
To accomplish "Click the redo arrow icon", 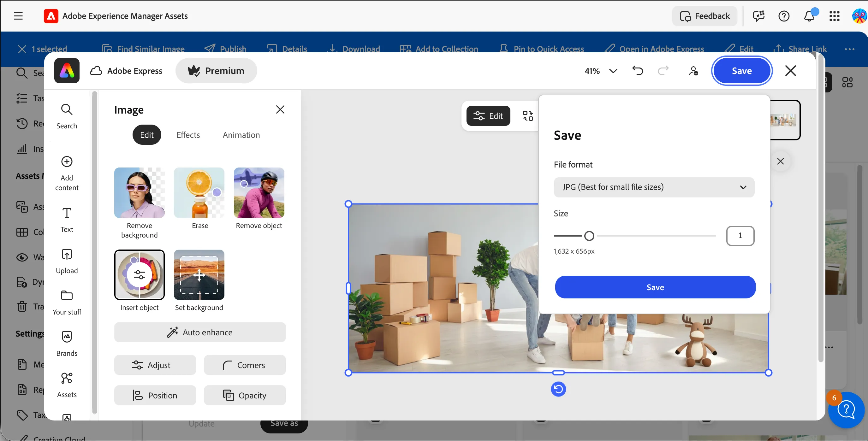I will pyautogui.click(x=663, y=71).
